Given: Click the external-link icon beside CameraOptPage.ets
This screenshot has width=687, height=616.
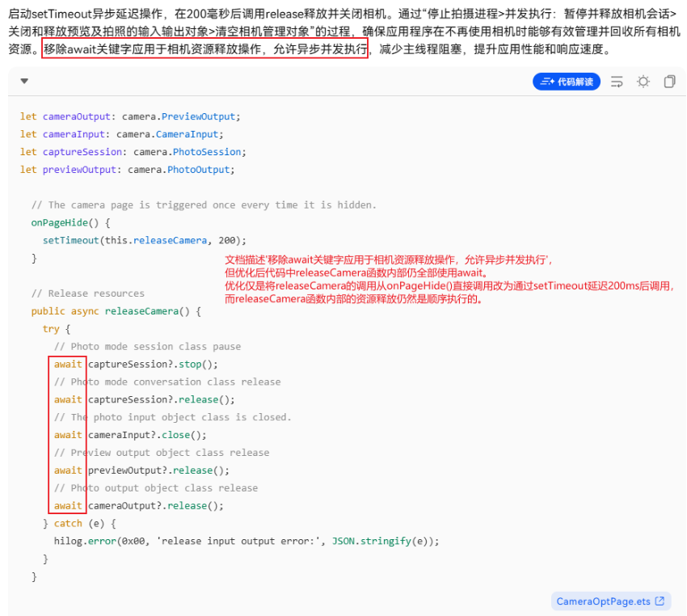Looking at the screenshot, I should 660,601.
